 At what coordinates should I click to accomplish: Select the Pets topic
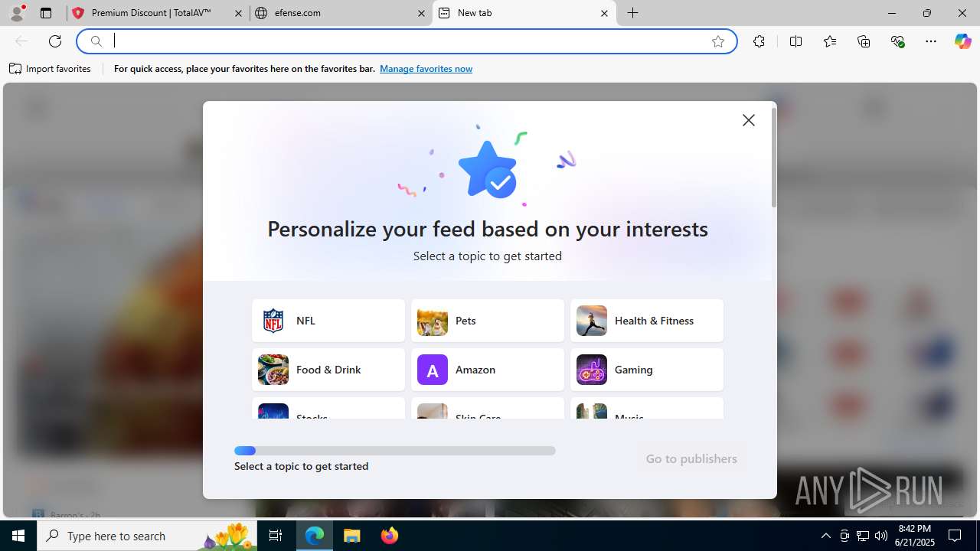[x=488, y=321]
